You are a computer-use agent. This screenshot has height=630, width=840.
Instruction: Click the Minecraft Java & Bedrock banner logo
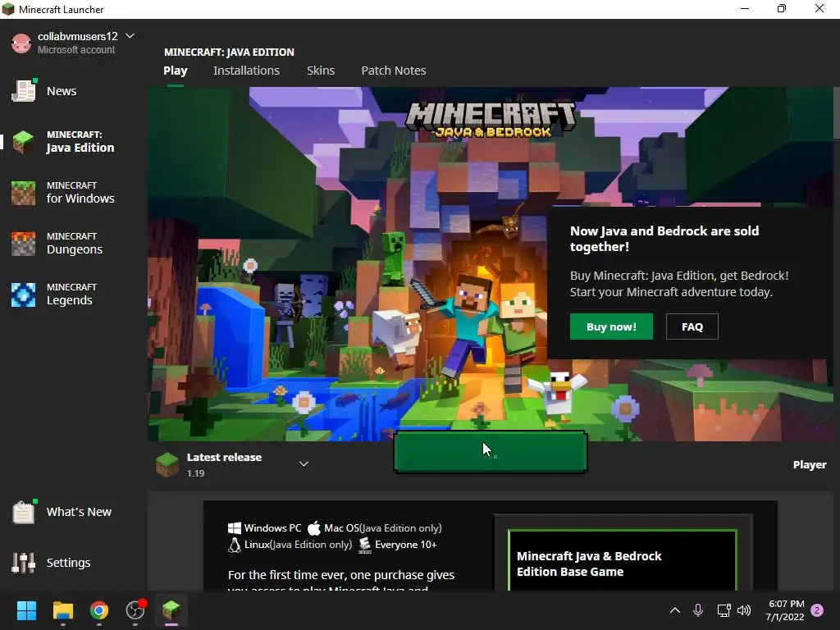click(x=491, y=120)
